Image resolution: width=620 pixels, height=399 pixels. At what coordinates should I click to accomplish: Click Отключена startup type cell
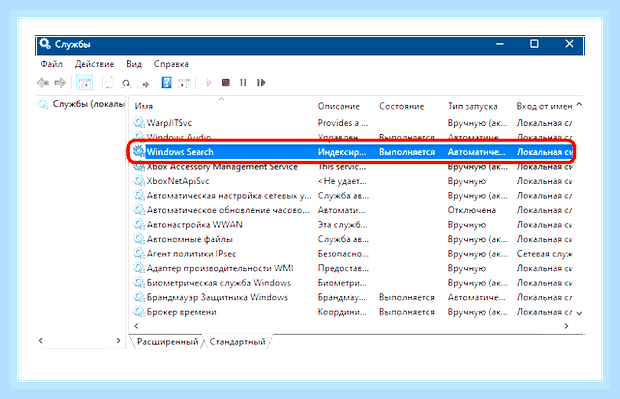(x=471, y=210)
